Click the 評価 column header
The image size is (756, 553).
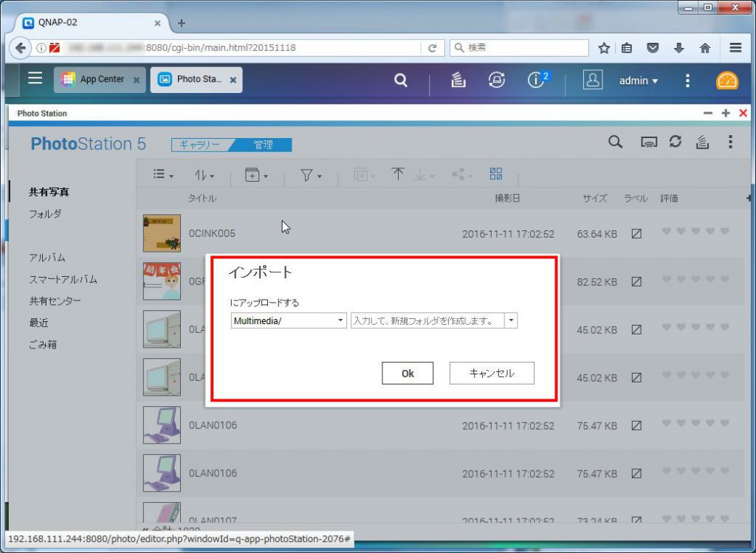[x=669, y=198]
